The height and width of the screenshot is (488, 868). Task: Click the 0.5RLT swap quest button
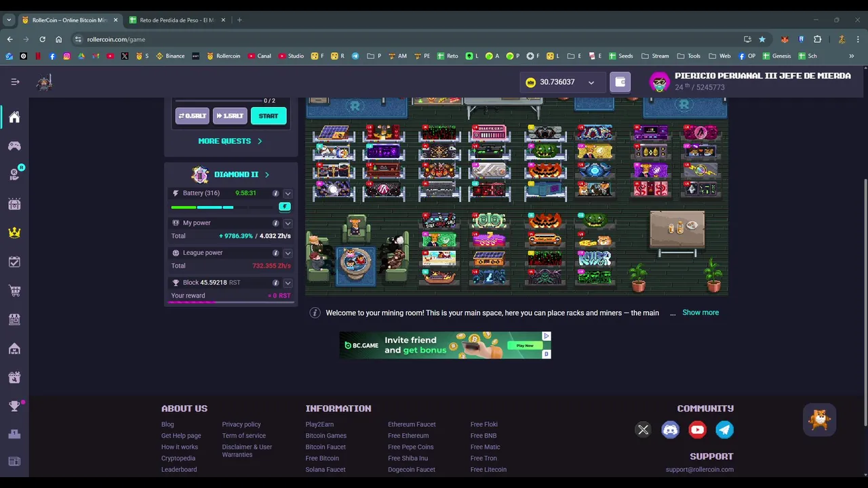[x=193, y=116]
